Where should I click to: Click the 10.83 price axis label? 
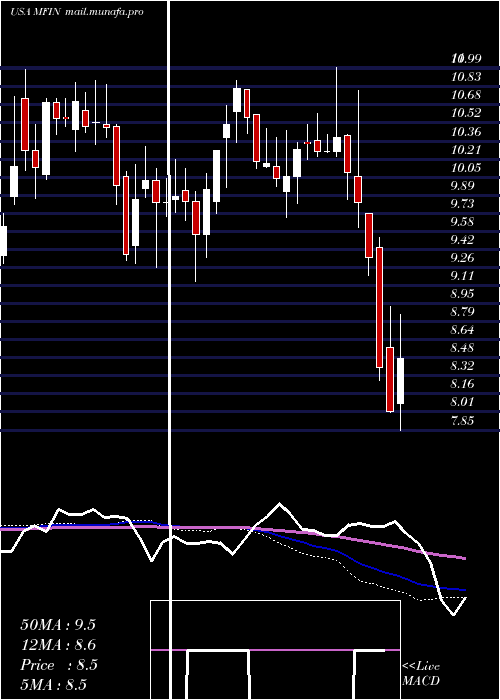(466, 77)
